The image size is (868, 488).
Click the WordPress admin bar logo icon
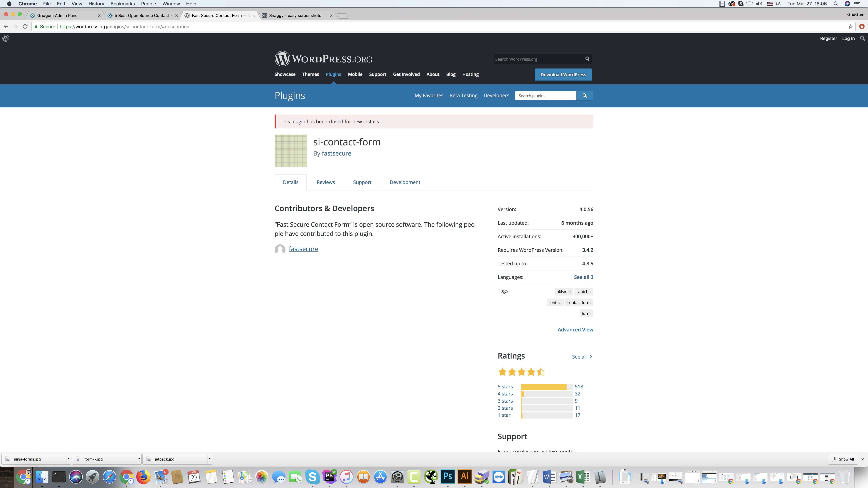tap(6, 38)
